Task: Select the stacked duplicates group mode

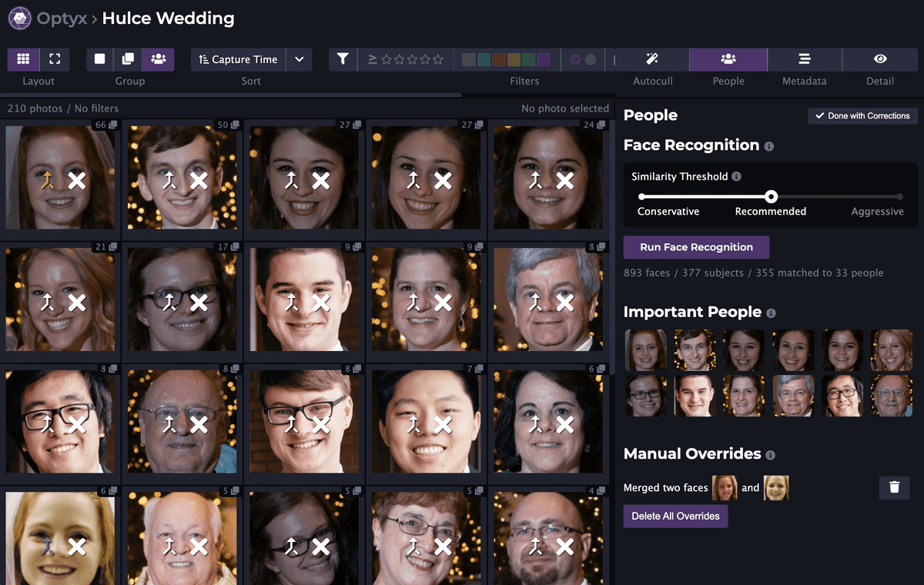Action: tap(129, 59)
